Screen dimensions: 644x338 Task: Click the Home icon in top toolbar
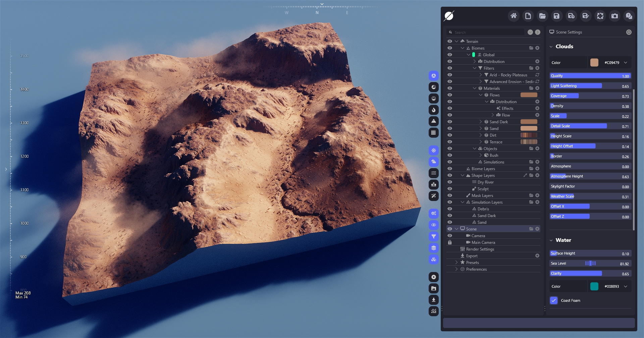(514, 16)
